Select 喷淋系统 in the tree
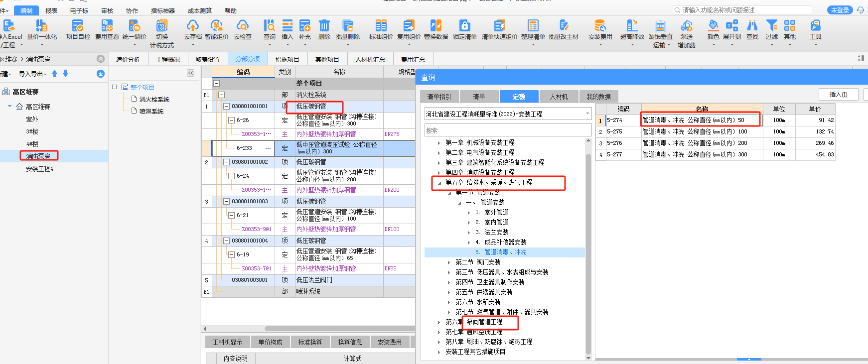 [x=151, y=112]
